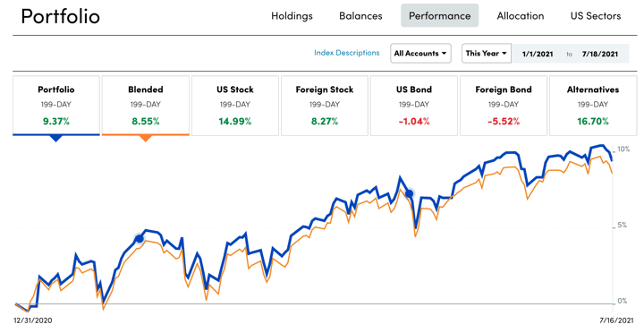Open the This Year range dropdown

tap(487, 54)
